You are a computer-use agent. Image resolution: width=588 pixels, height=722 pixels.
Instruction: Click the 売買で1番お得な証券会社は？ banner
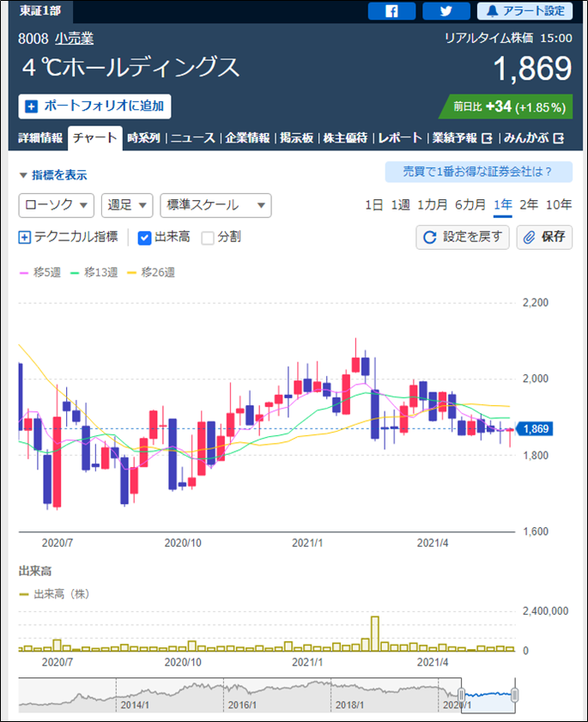[478, 172]
